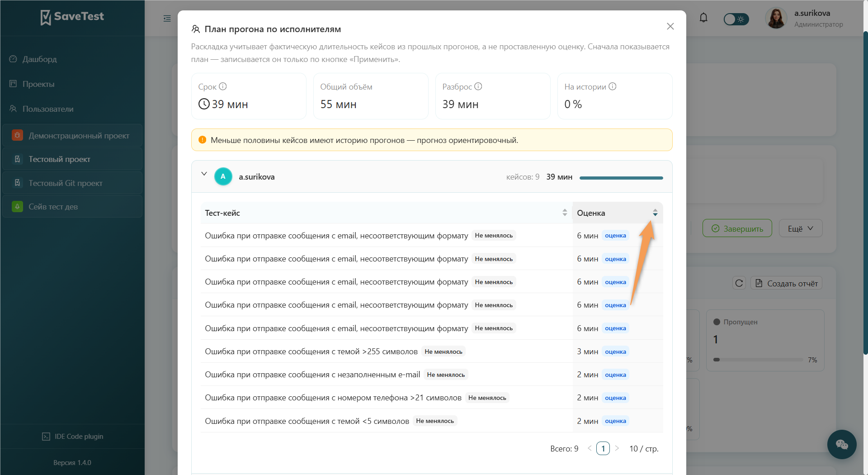This screenshot has height=475, width=868.
Task: Open the notifications bell
Action: point(703,18)
